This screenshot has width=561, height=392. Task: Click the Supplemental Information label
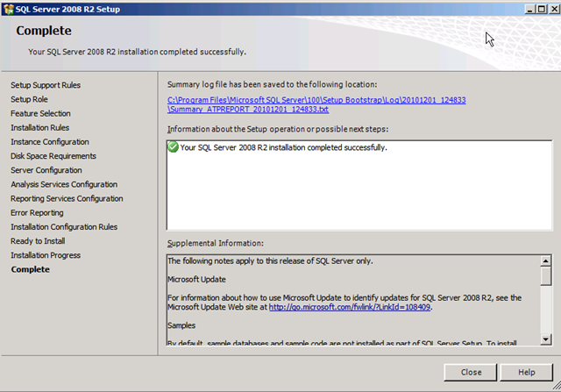216,243
